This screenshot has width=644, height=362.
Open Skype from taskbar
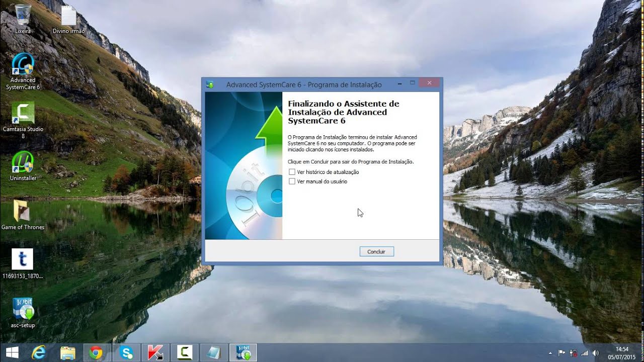(126, 352)
